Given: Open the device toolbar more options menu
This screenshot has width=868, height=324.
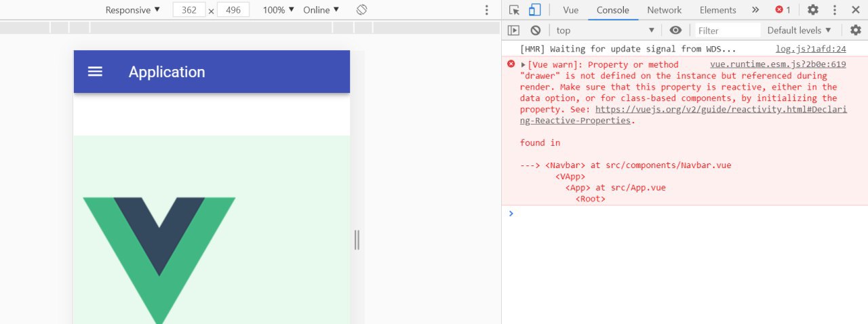Looking at the screenshot, I should tap(486, 10).
